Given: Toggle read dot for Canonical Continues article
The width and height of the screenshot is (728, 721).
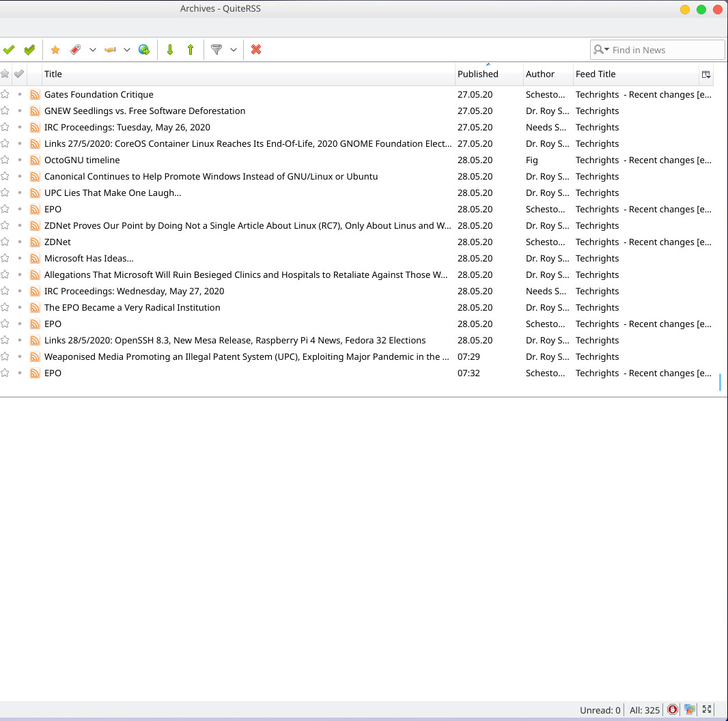Looking at the screenshot, I should coord(20,176).
